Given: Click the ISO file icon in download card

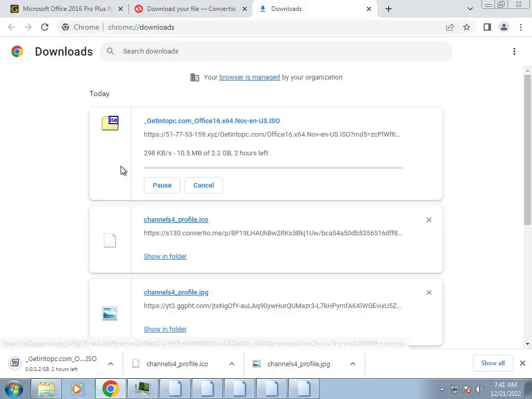Looking at the screenshot, I should click(x=110, y=123).
